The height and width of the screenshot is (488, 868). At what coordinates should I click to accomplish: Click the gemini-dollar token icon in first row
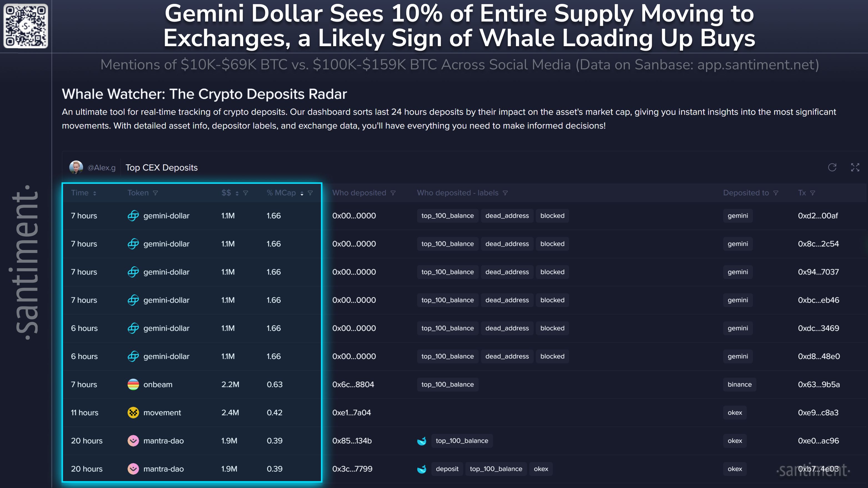pyautogui.click(x=133, y=215)
